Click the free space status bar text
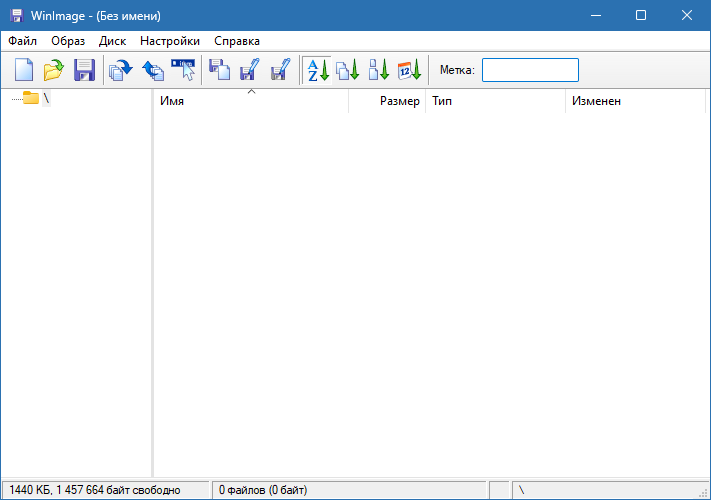Image resolution: width=711 pixels, height=500 pixels. click(x=95, y=490)
